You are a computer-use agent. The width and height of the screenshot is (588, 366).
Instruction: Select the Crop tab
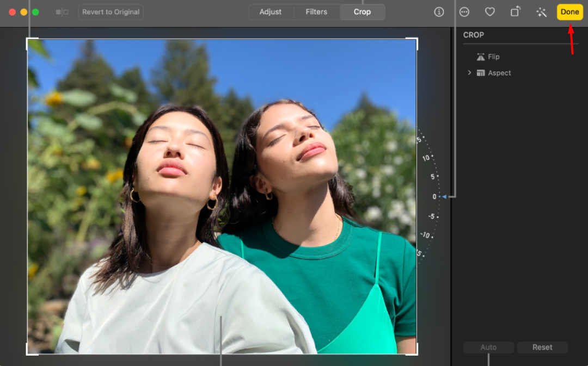[x=362, y=12]
